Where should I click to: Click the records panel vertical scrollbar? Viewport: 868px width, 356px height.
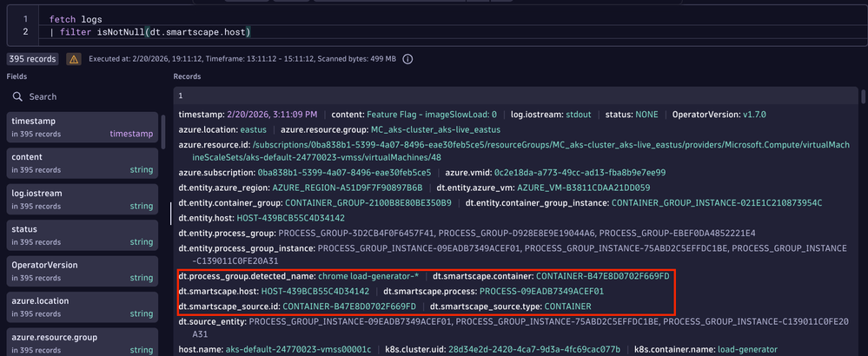click(x=864, y=97)
